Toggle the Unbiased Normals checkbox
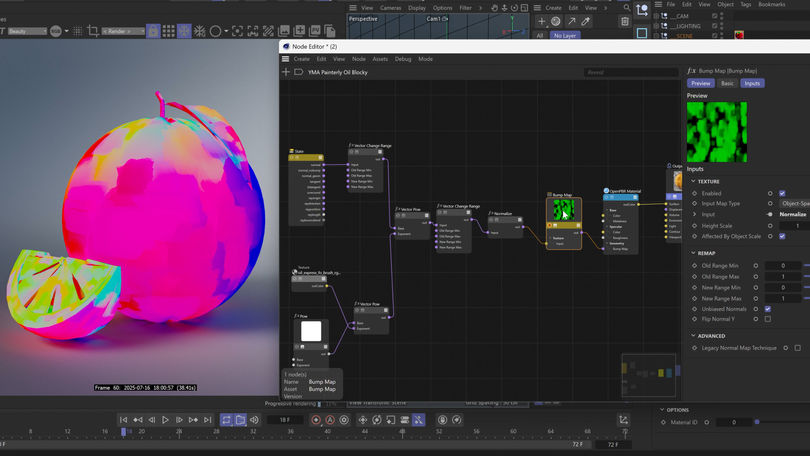Image resolution: width=810 pixels, height=456 pixels. pyautogui.click(x=768, y=309)
